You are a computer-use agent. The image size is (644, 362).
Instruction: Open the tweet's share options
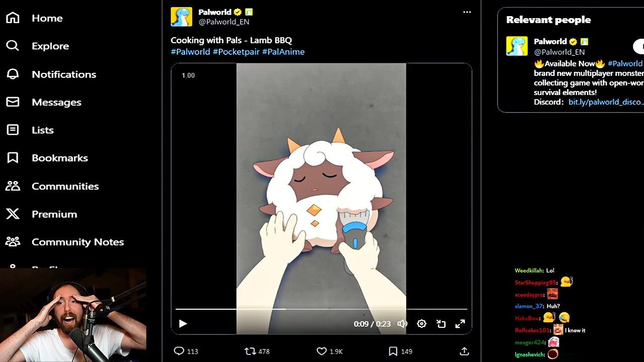coord(464,351)
